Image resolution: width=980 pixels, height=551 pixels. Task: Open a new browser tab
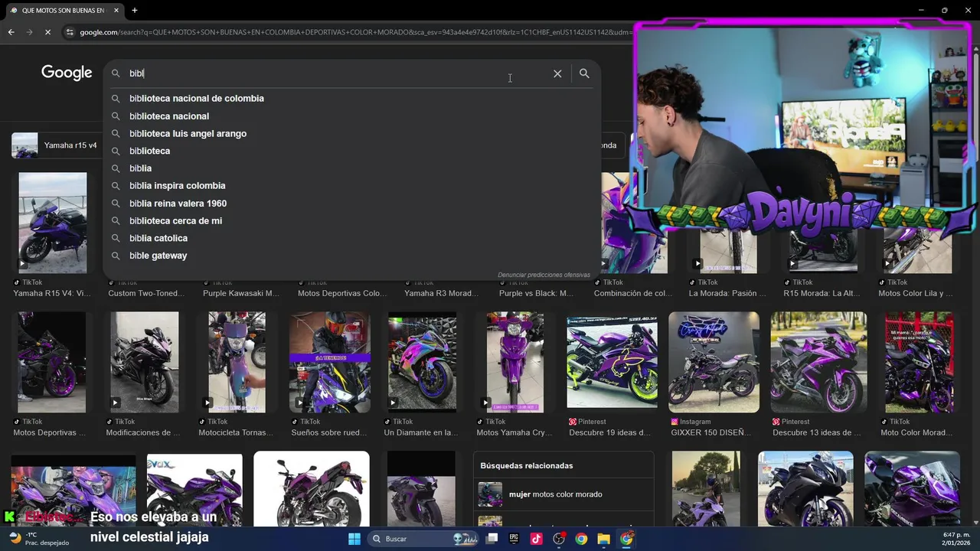(x=134, y=10)
